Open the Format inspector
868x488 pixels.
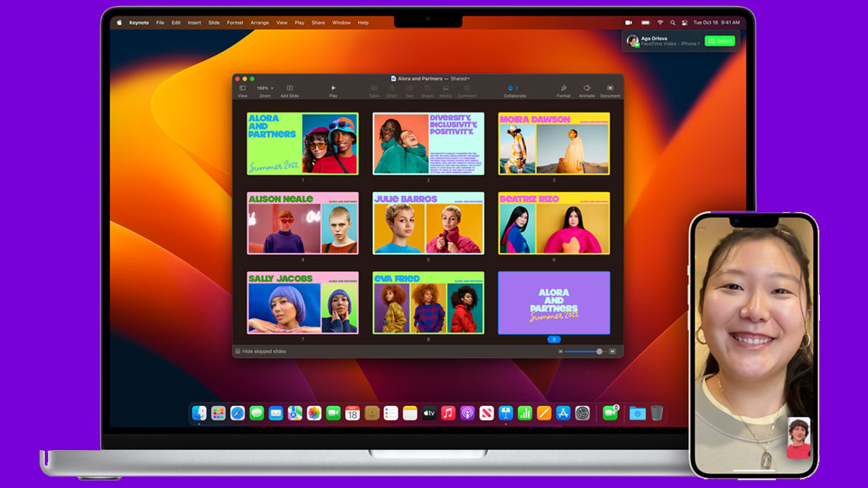point(564,87)
